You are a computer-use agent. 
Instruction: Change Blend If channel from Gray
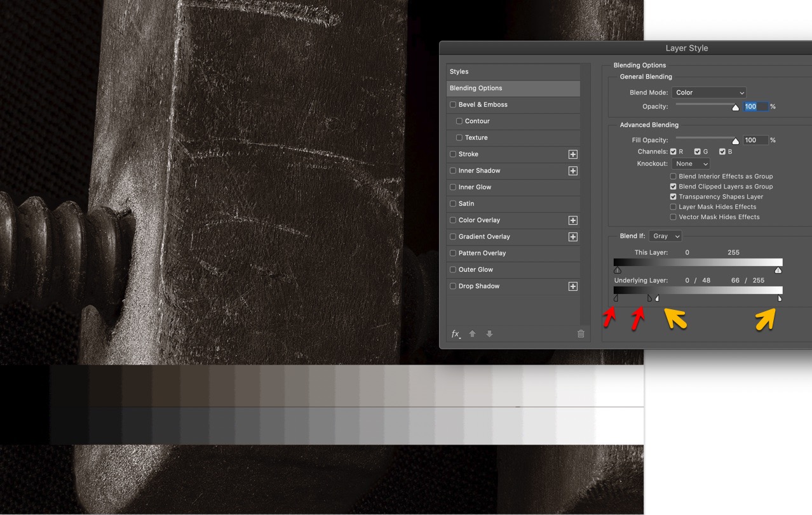click(x=665, y=236)
